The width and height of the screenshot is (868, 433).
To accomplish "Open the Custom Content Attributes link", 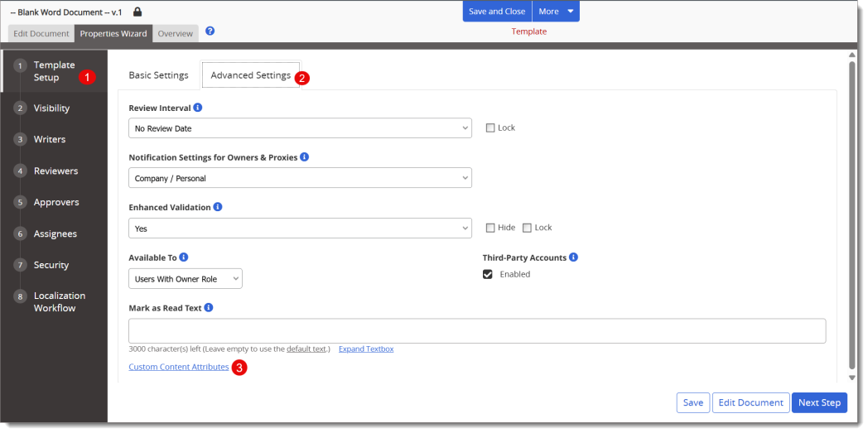I will (179, 367).
